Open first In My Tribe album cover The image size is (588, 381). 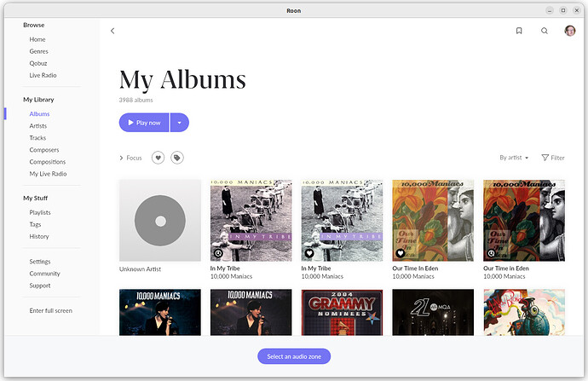(x=251, y=221)
